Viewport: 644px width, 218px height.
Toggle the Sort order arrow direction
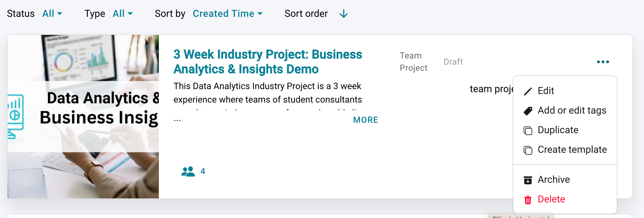[344, 14]
